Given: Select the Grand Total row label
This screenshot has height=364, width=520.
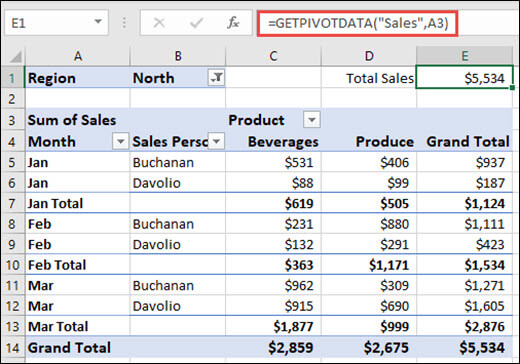Looking at the screenshot, I should (x=78, y=347).
